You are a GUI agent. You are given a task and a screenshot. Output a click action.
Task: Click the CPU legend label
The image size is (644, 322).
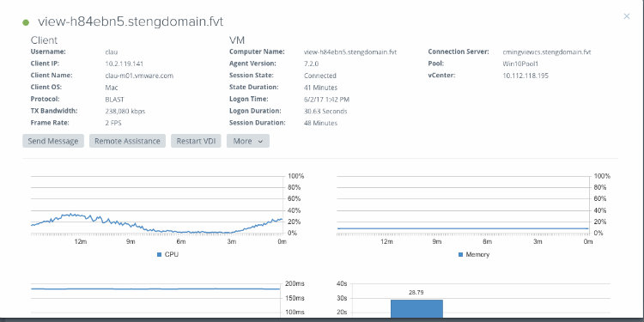(172, 255)
